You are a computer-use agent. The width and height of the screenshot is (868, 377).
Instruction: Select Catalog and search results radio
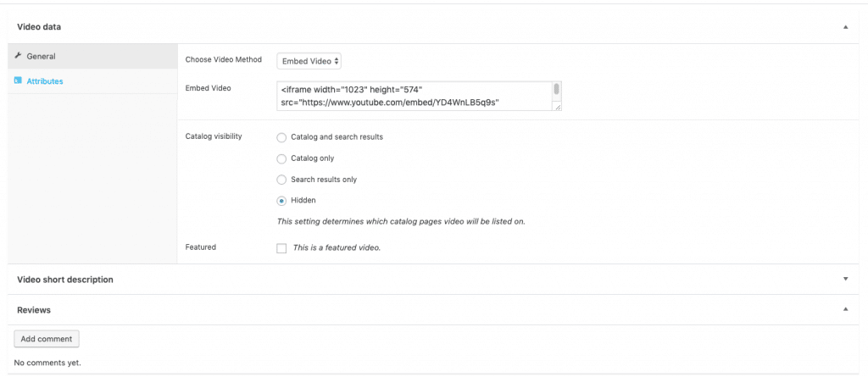click(x=281, y=137)
